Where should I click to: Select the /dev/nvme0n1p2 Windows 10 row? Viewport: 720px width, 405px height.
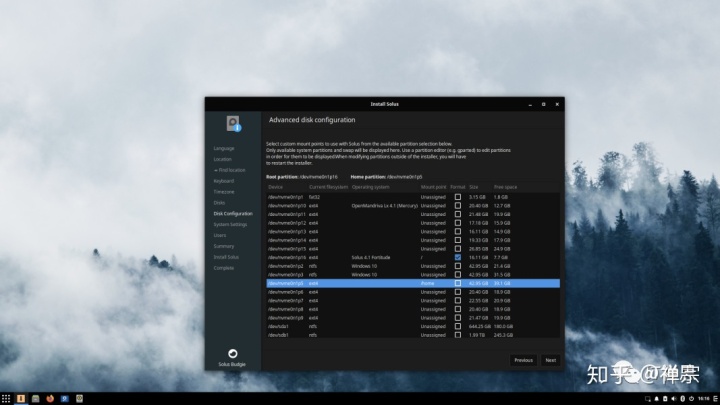coord(413,266)
